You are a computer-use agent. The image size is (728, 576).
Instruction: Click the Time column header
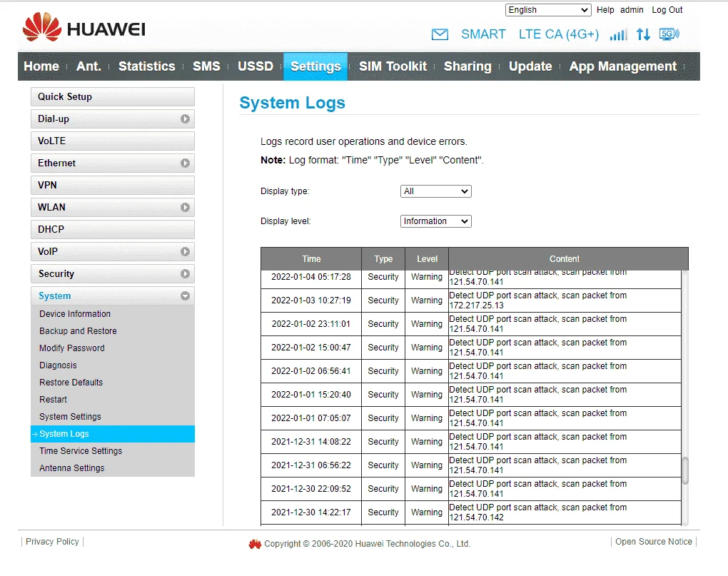(311, 259)
